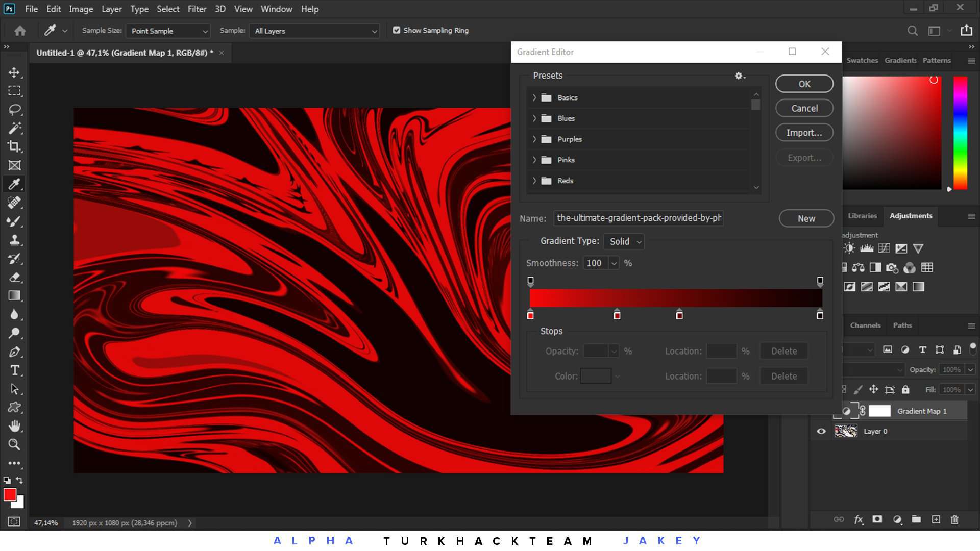Select the Crop tool
980x551 pixels.
14,146
